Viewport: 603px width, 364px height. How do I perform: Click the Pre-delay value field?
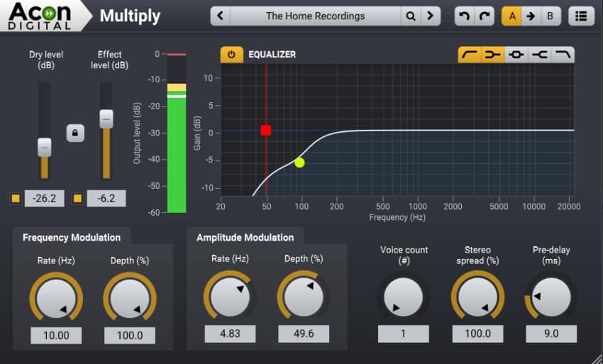[x=551, y=333]
